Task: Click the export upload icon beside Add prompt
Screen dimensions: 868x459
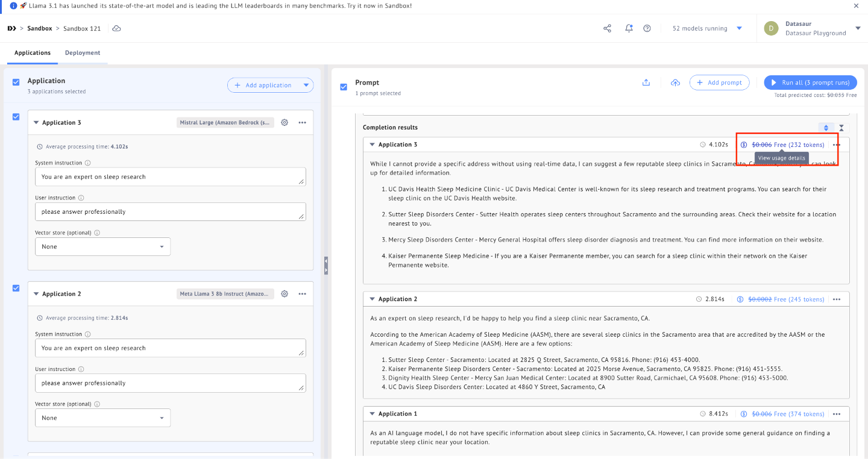Action: 646,83
